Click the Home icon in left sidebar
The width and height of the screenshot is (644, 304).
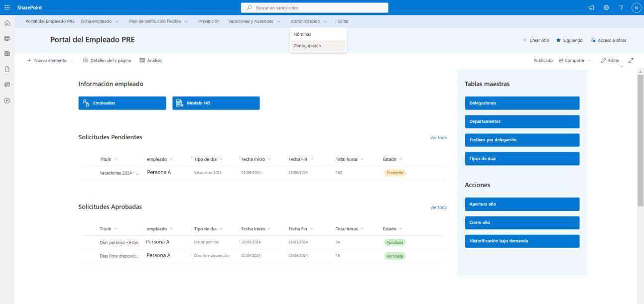[x=7, y=23]
